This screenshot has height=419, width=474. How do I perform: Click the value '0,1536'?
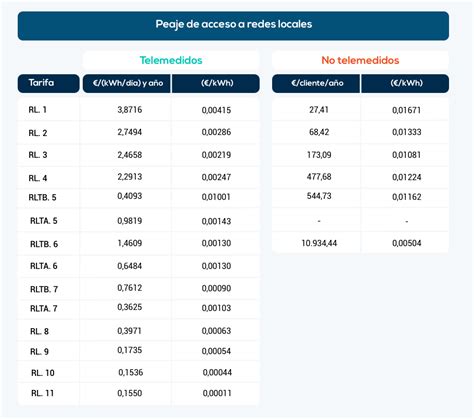tap(131, 372)
